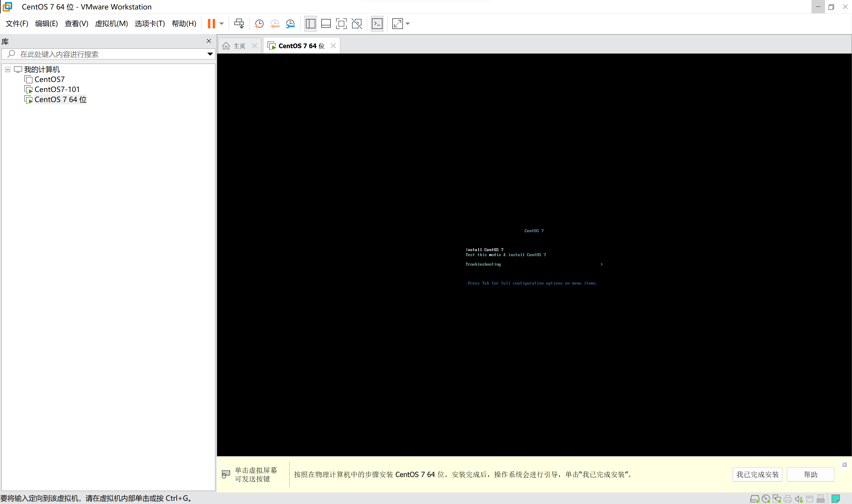Toggle the thumbnail bar view
The image size is (852, 504).
(326, 23)
